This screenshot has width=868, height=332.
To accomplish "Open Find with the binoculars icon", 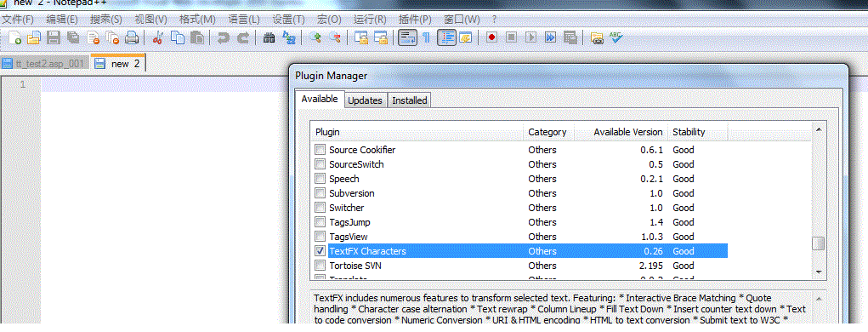I will click(269, 37).
